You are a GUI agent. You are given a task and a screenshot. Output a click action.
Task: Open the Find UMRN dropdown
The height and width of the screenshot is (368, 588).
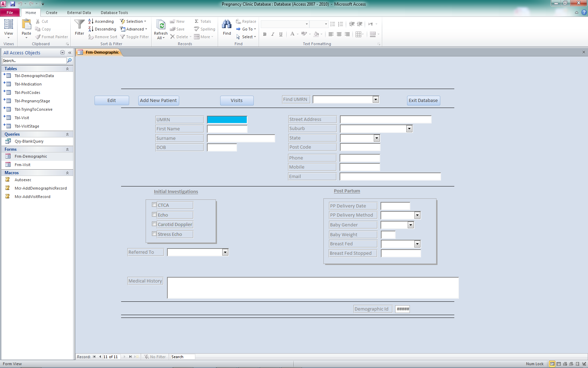click(376, 100)
